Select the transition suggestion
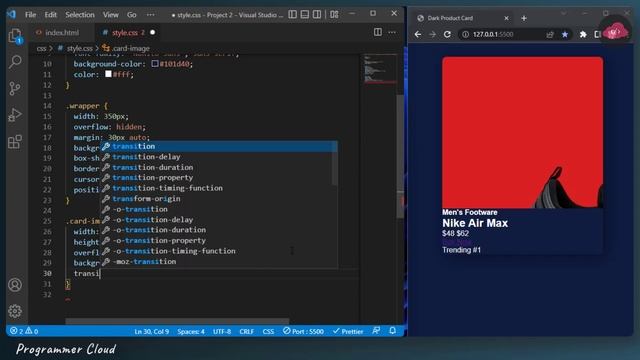Image resolution: width=640 pixels, height=360 pixels. [x=218, y=146]
